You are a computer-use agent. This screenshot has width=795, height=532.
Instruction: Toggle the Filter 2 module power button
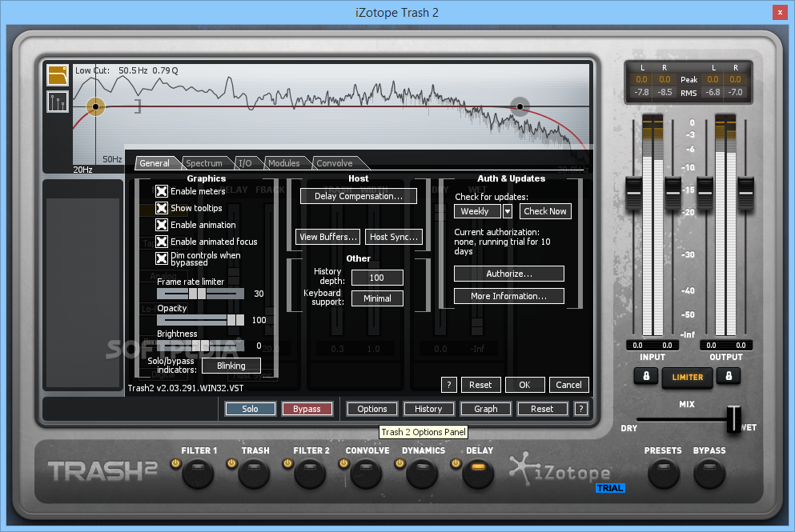(287, 463)
